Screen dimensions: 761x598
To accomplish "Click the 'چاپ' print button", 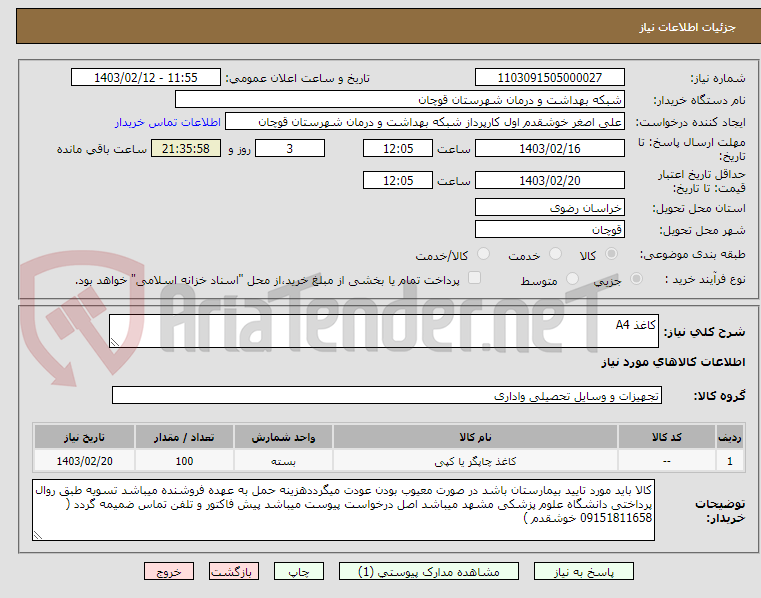I will pyautogui.click(x=298, y=571).
